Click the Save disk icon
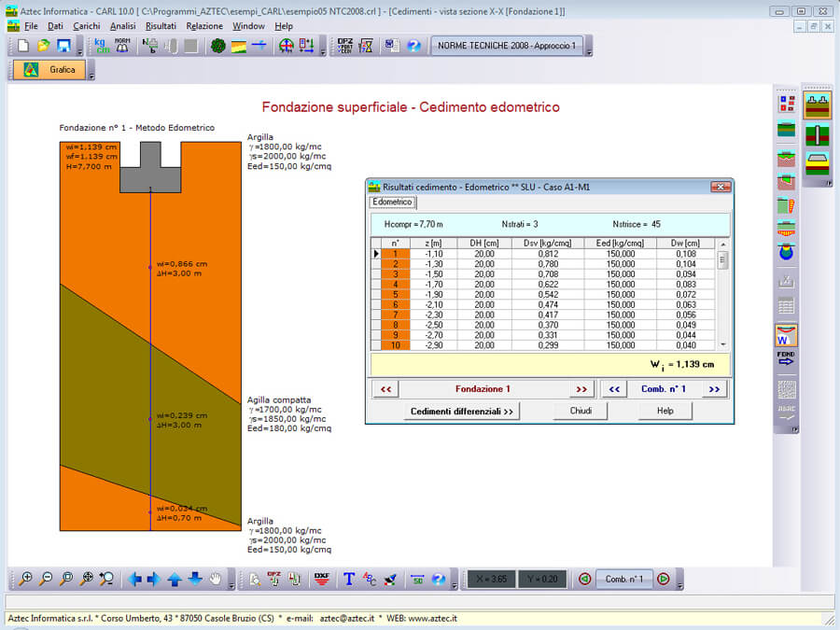The image size is (840, 630). 63,46
